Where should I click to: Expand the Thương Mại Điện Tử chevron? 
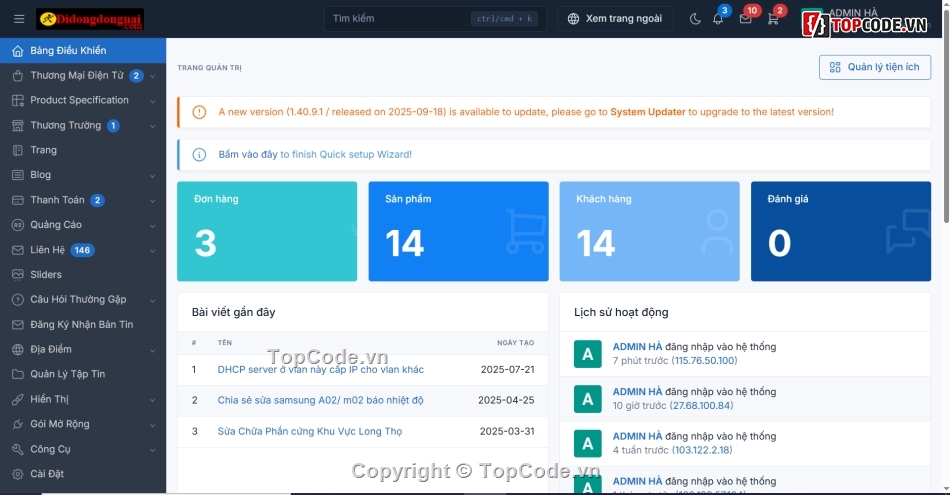(x=153, y=76)
